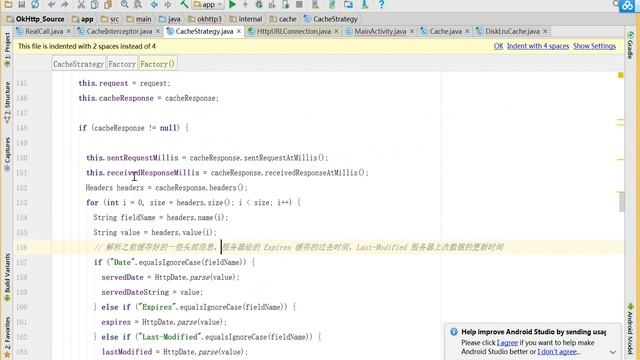This screenshot has width=640, height=360.
Task: Click the CacheStrategy structure breadcrumb
Action: click(x=79, y=64)
